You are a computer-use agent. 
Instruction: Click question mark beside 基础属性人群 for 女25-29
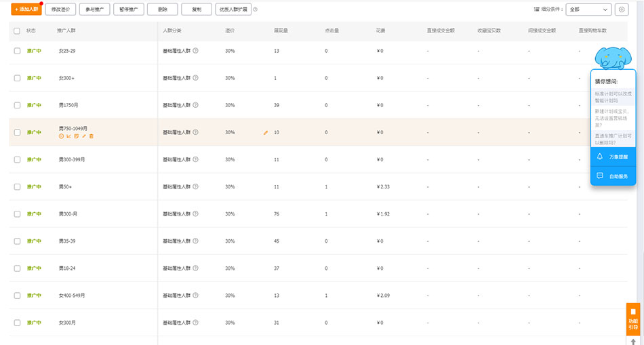tap(195, 51)
